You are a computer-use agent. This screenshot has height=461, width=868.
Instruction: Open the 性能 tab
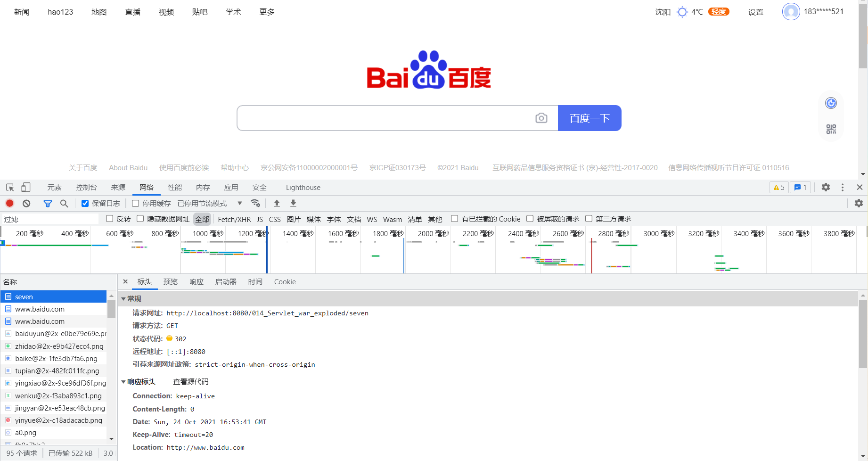[x=174, y=187]
